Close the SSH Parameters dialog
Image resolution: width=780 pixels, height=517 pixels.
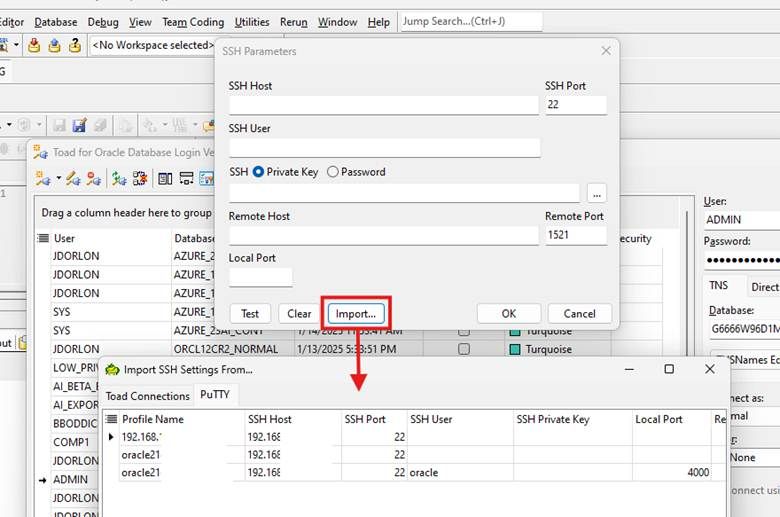pos(606,51)
